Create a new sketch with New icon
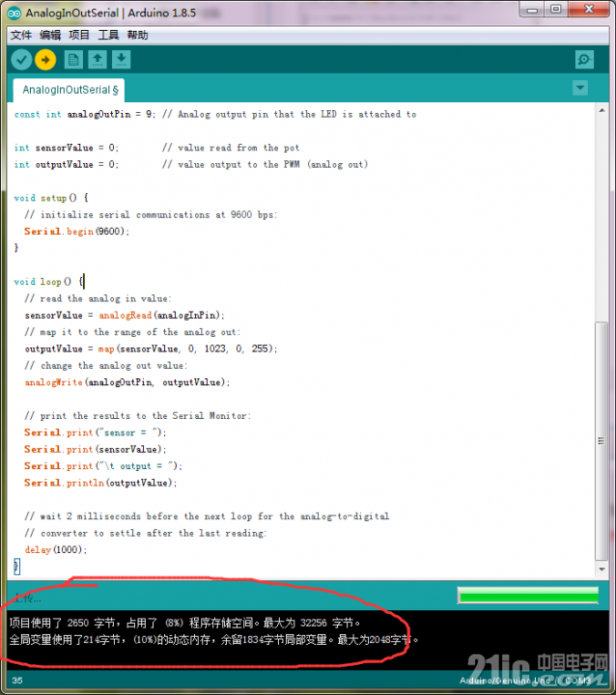 pos(73,60)
